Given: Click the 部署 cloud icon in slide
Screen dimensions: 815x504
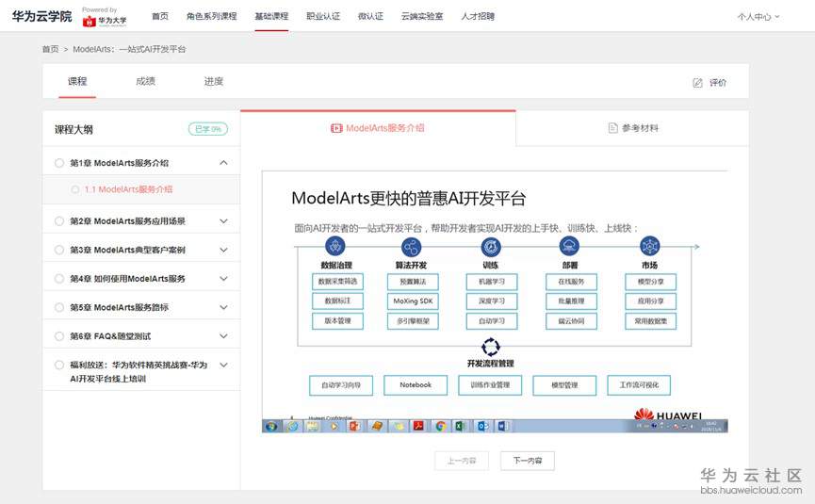Looking at the screenshot, I should tap(569, 246).
